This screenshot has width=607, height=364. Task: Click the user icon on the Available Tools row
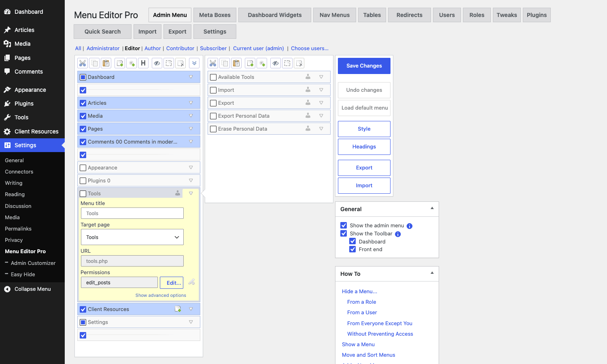308,76
